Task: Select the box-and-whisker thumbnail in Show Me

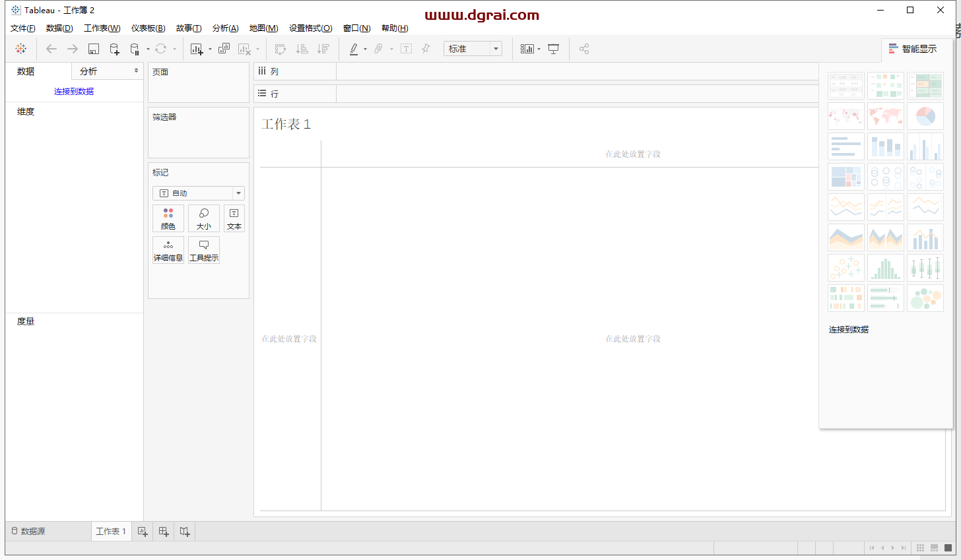Action: (x=925, y=268)
